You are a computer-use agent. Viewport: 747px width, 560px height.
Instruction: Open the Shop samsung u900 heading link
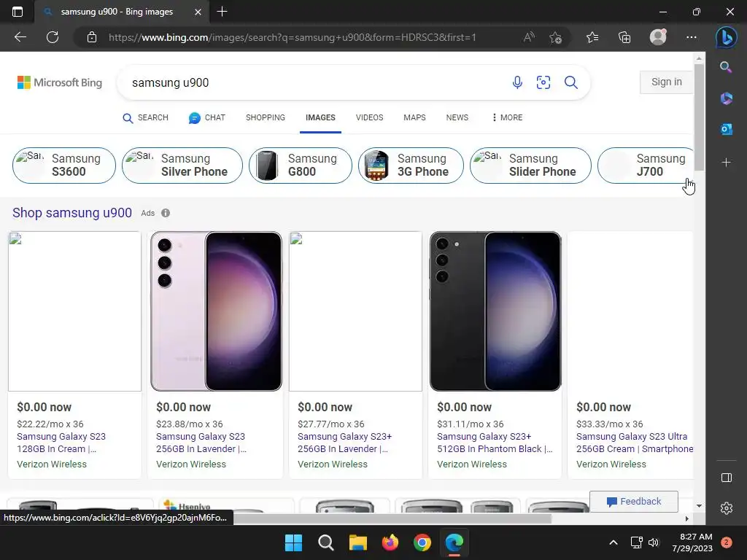72,212
